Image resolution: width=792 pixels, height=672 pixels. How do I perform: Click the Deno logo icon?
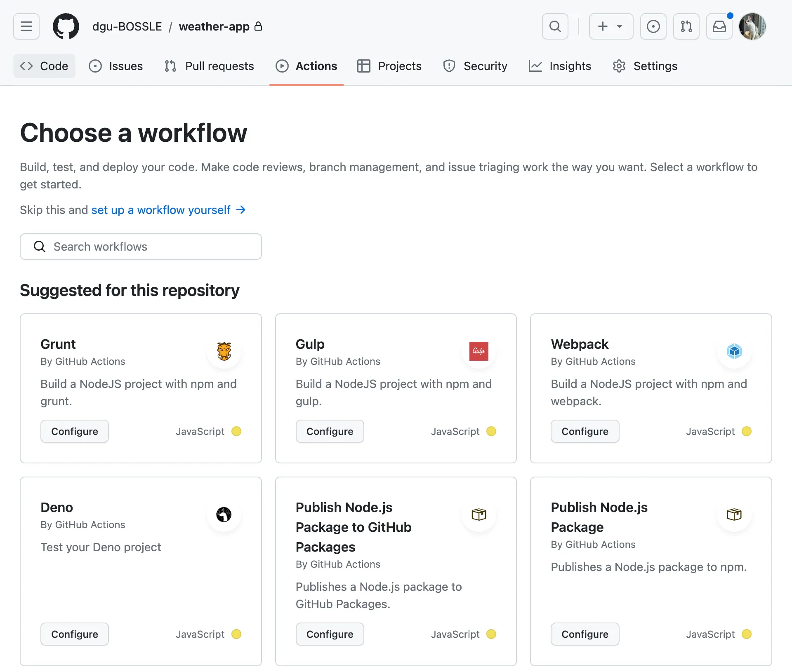[224, 515]
